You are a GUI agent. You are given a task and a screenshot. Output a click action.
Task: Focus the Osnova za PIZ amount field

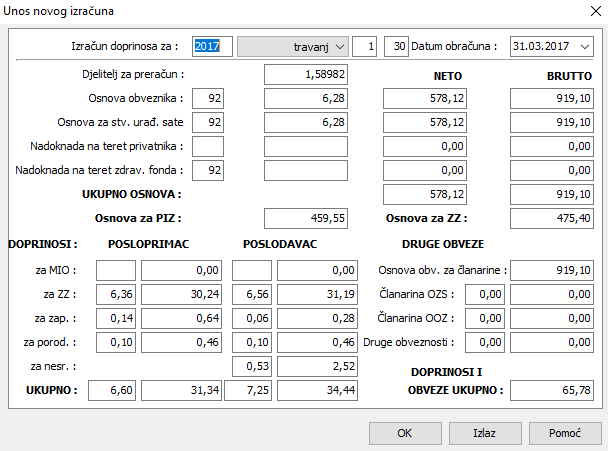(307, 217)
